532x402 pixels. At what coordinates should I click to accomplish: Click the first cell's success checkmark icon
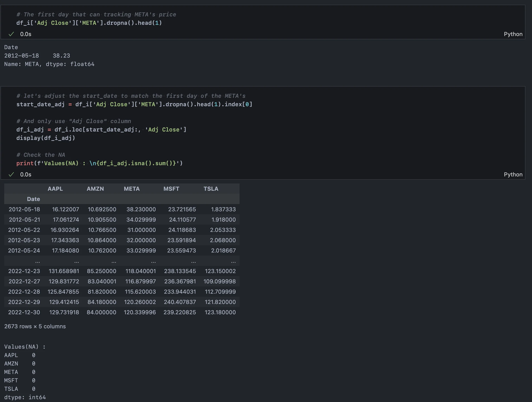tap(11, 34)
